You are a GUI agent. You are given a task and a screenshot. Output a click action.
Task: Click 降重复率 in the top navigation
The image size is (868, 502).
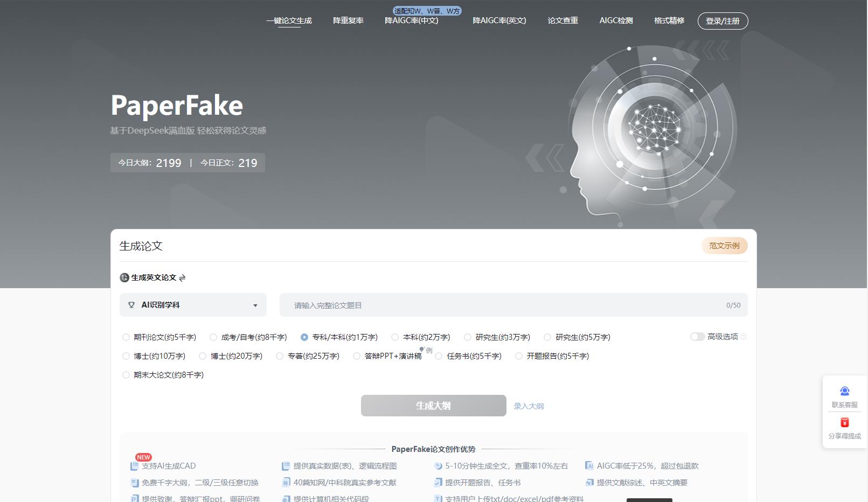(348, 21)
